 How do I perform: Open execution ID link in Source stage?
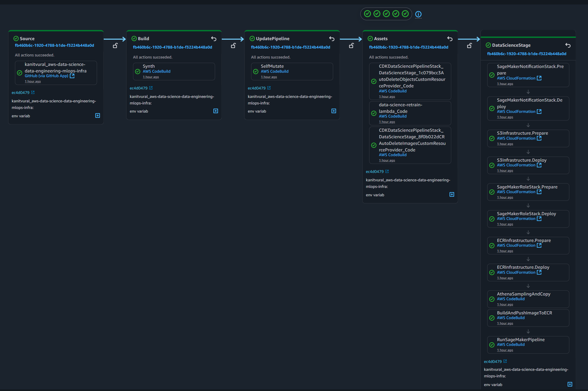[x=54, y=45]
